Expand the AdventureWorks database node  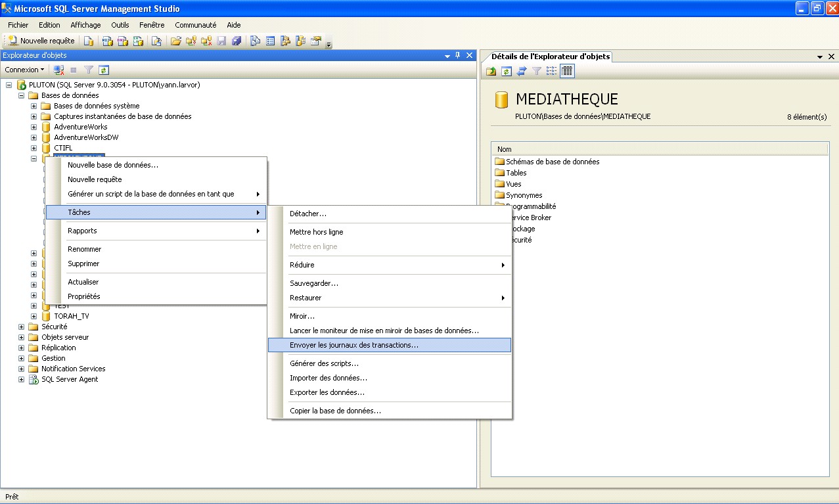click(34, 127)
